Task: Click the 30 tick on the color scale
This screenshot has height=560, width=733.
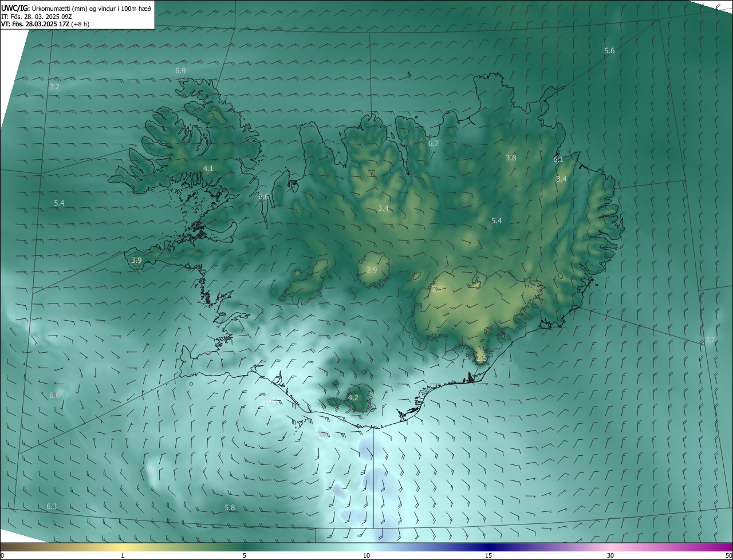Action: click(x=610, y=556)
